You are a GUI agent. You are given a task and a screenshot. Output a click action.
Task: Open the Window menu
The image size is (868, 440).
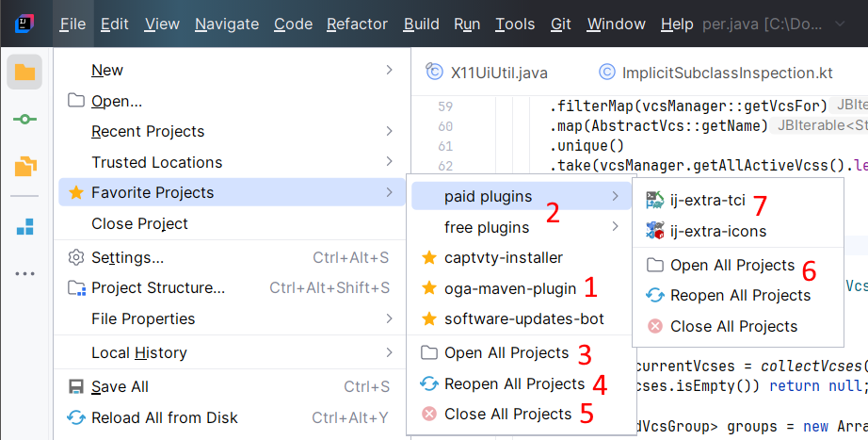[616, 24]
